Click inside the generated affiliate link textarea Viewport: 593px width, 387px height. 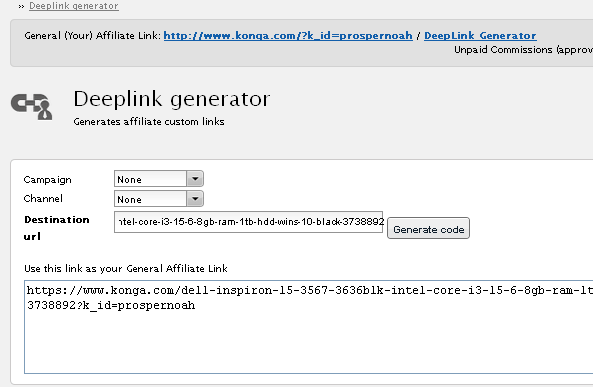(x=309, y=327)
